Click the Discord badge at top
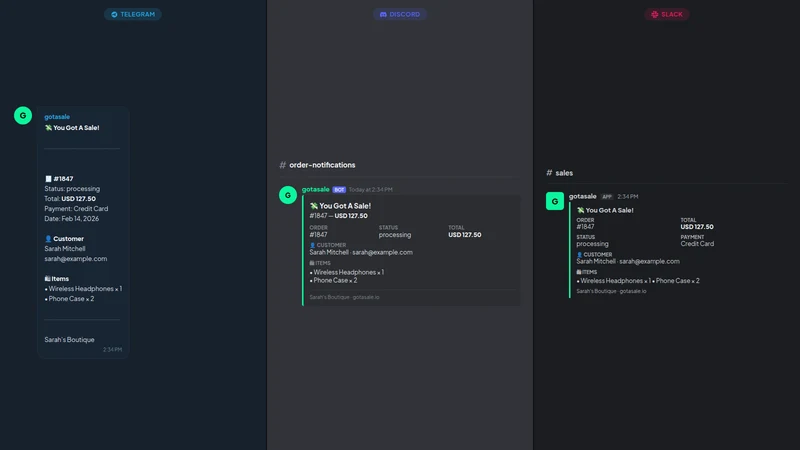 (400, 14)
